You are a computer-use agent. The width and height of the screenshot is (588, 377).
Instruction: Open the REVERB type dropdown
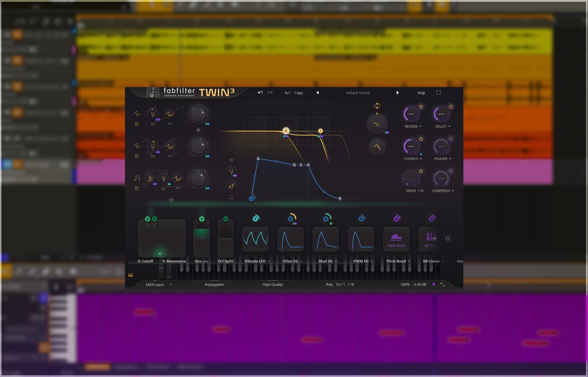(413, 126)
